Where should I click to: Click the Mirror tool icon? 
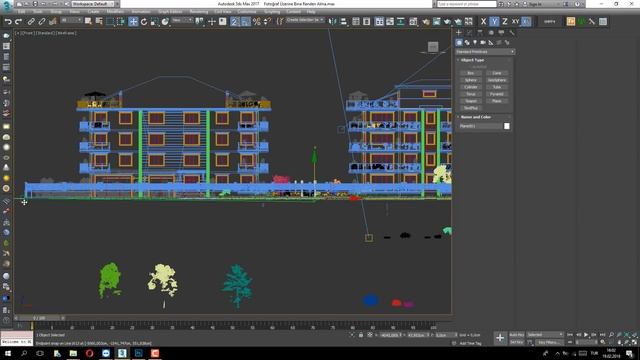pos(333,21)
